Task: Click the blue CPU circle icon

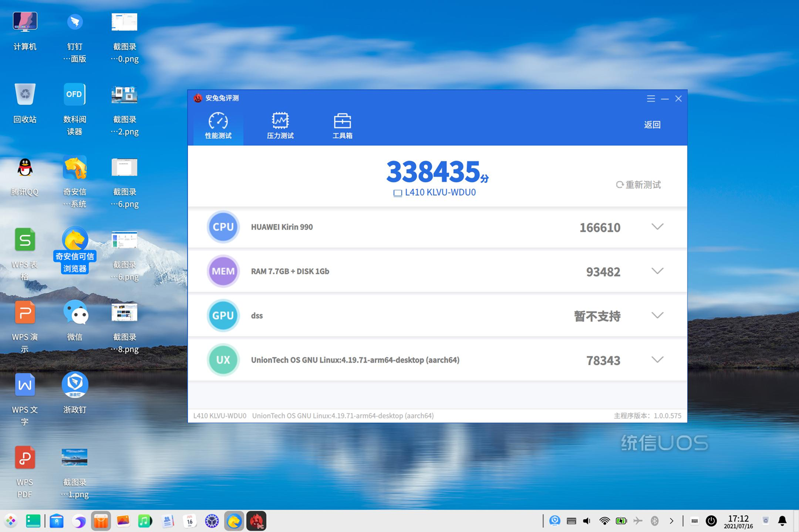Action: pyautogui.click(x=223, y=227)
